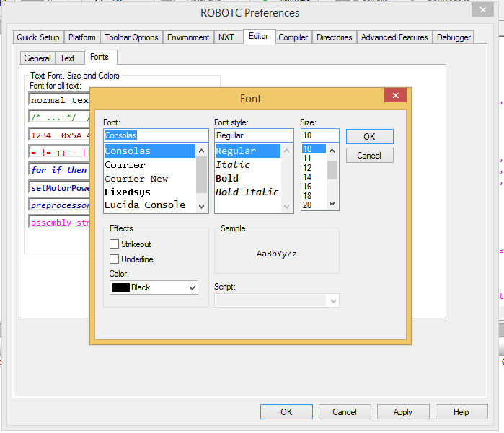
Task: Select the Editor tab
Action: point(259,36)
